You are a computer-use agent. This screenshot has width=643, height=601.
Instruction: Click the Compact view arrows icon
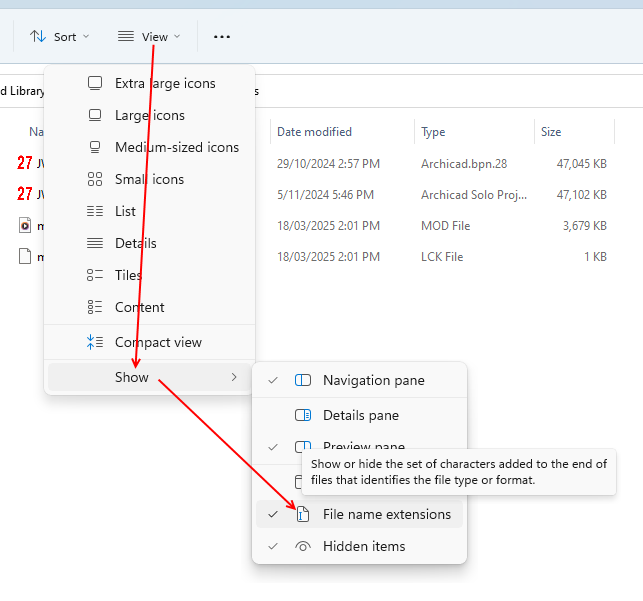[x=95, y=342]
